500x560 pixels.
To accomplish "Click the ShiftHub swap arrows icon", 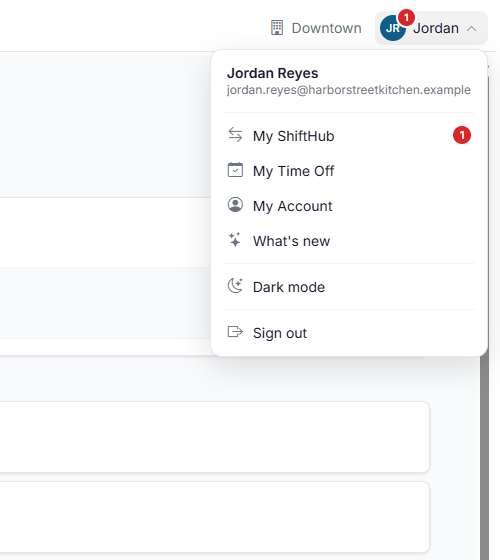I will point(235,135).
